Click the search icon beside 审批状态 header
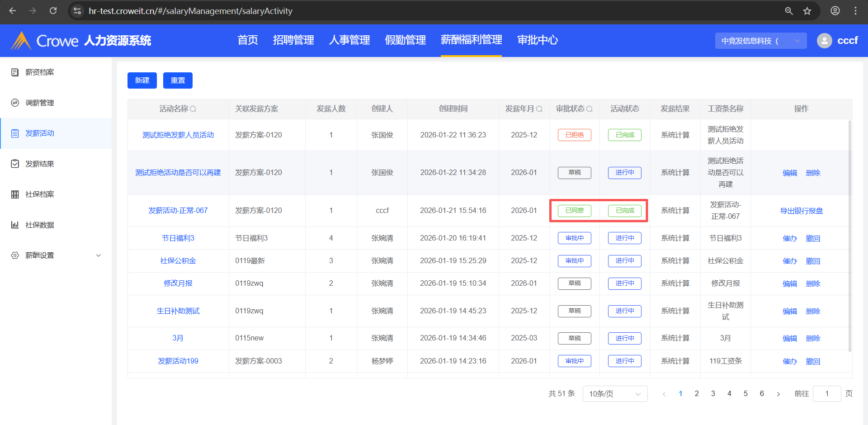Image resolution: width=868 pixels, height=425 pixels. coord(590,109)
